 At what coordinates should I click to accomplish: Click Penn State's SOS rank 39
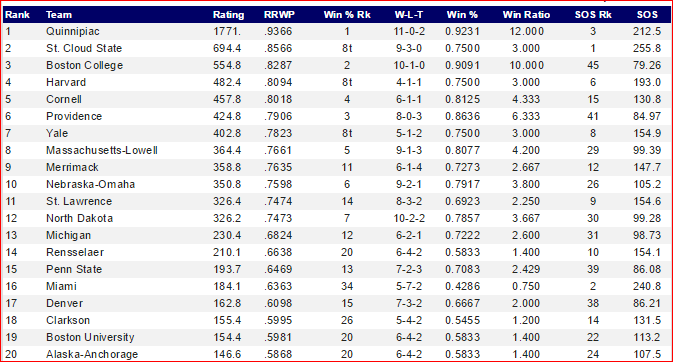click(593, 269)
